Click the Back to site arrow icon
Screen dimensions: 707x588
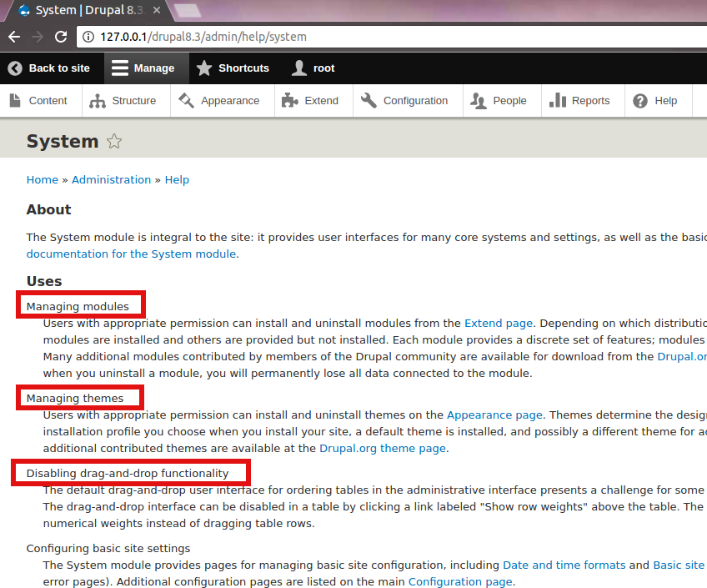pyautogui.click(x=15, y=68)
